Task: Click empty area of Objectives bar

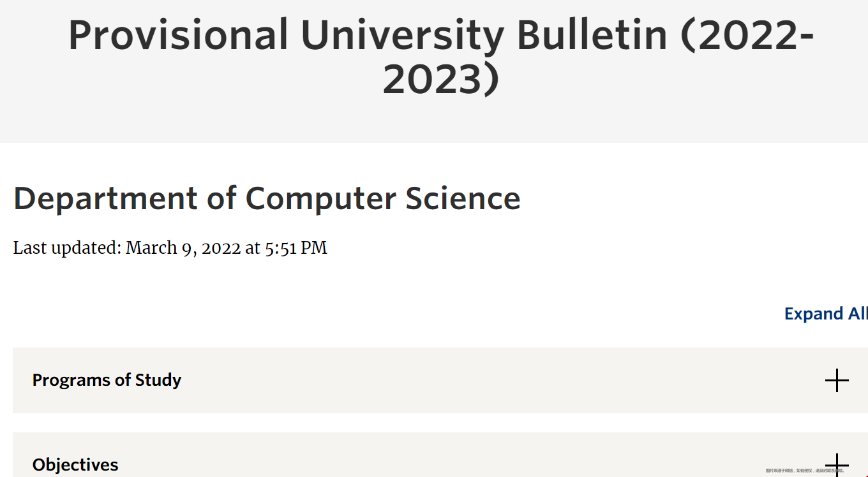Action: tap(447, 455)
